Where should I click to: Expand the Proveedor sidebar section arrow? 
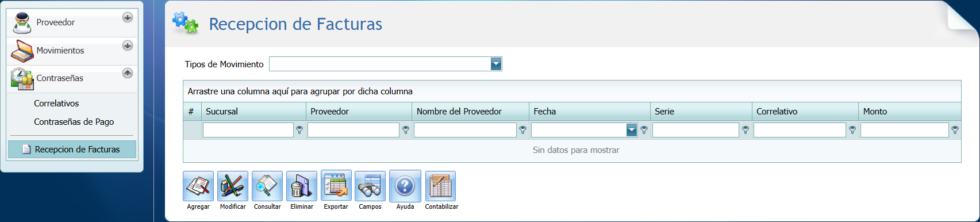coord(128,17)
